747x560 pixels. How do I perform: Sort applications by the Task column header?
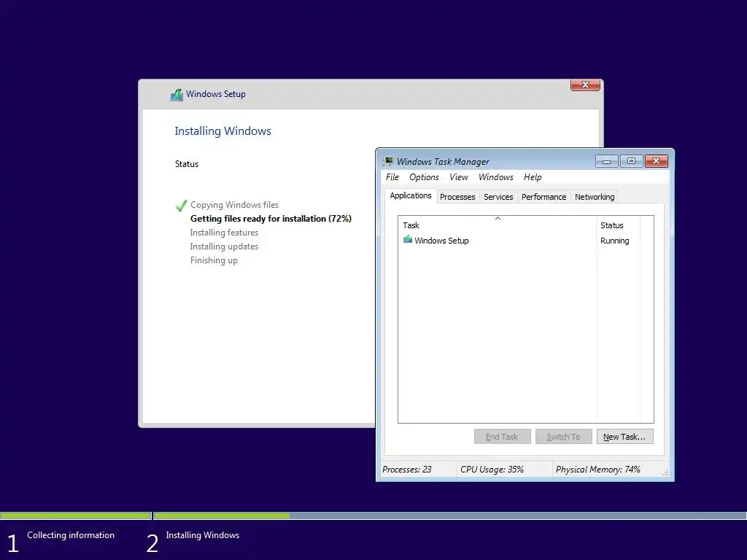498,225
